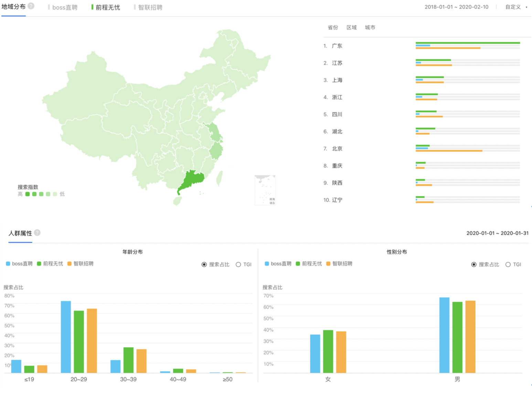Select 搜索占比 option in gender distribution chart

pos(474,265)
